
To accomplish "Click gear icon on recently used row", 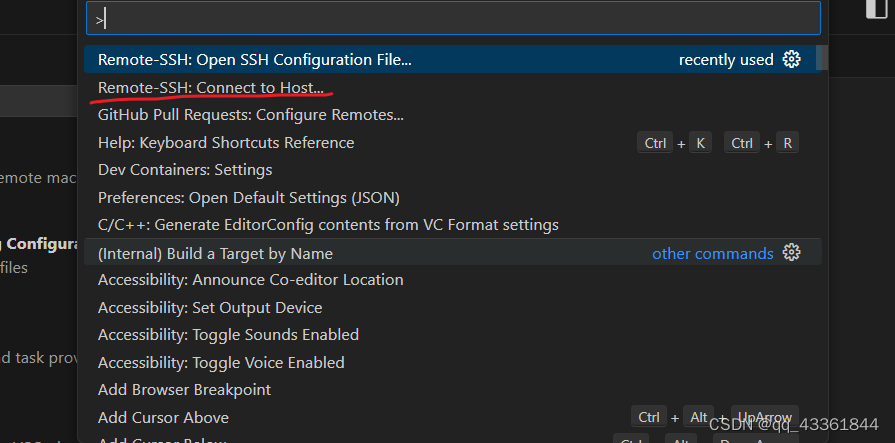I will (x=791, y=59).
